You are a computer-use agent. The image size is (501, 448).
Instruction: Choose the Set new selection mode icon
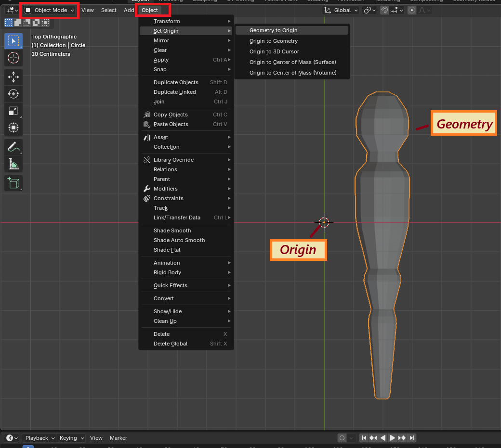(9, 23)
